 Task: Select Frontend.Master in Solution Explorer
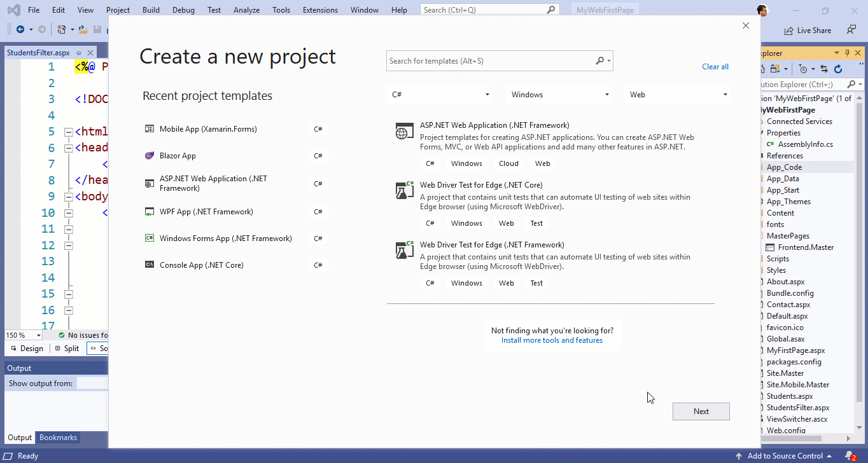click(806, 247)
